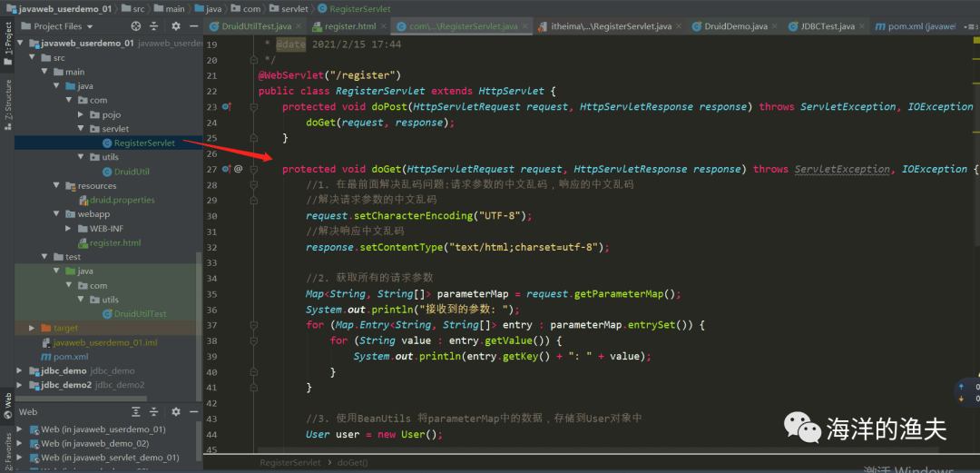
Task: Fold the for loop at line 37
Action: click(253, 325)
